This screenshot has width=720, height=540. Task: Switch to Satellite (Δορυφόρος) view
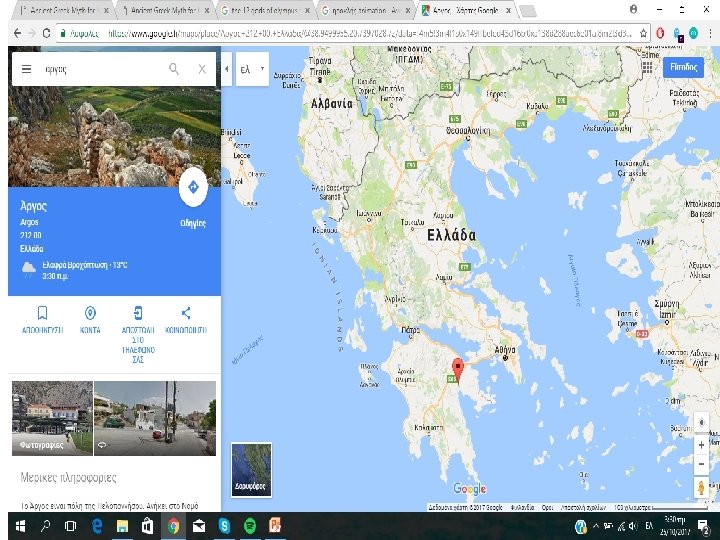click(x=251, y=470)
